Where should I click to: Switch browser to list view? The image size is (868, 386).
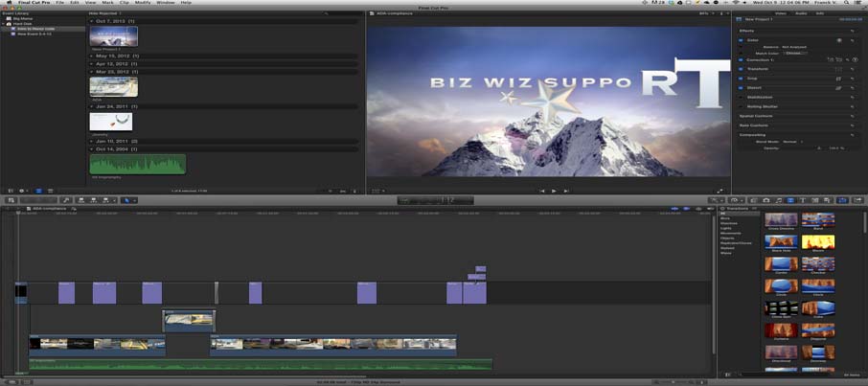coord(50,191)
